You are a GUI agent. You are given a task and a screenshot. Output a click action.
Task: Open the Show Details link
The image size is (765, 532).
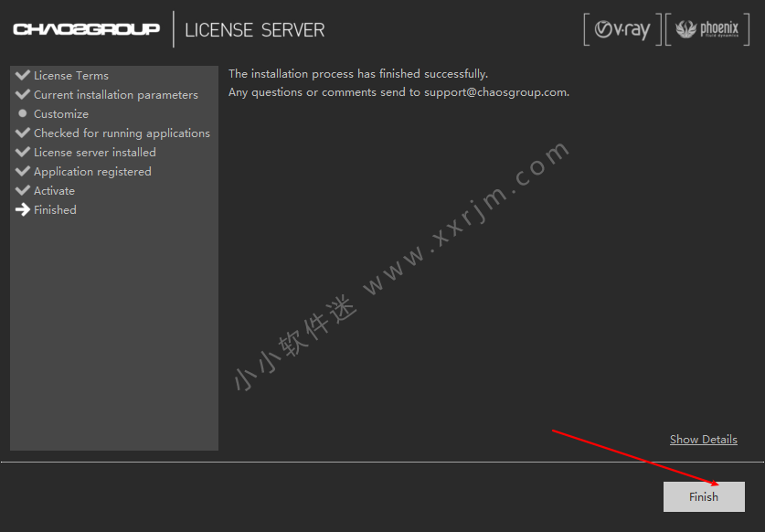703,440
